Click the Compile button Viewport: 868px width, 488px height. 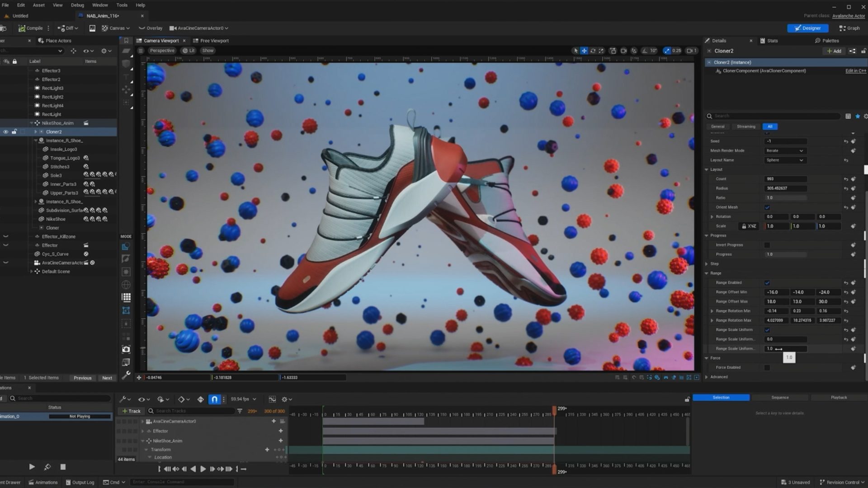[x=31, y=28]
